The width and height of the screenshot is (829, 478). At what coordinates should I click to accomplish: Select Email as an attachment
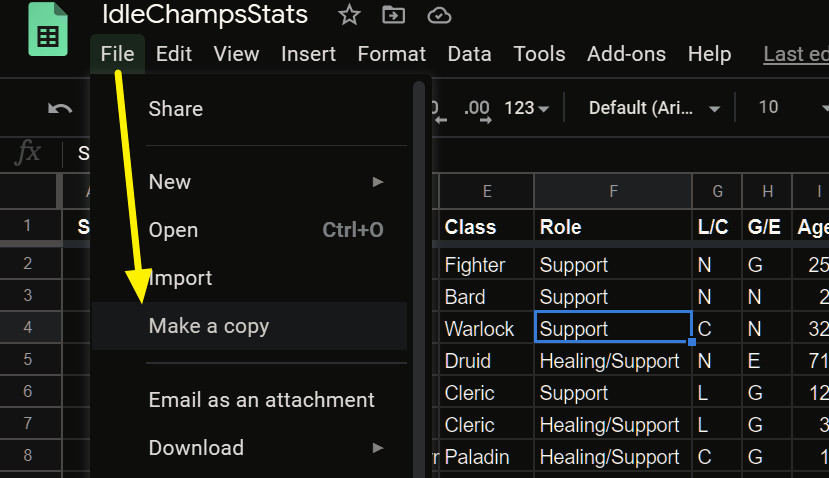coord(262,400)
